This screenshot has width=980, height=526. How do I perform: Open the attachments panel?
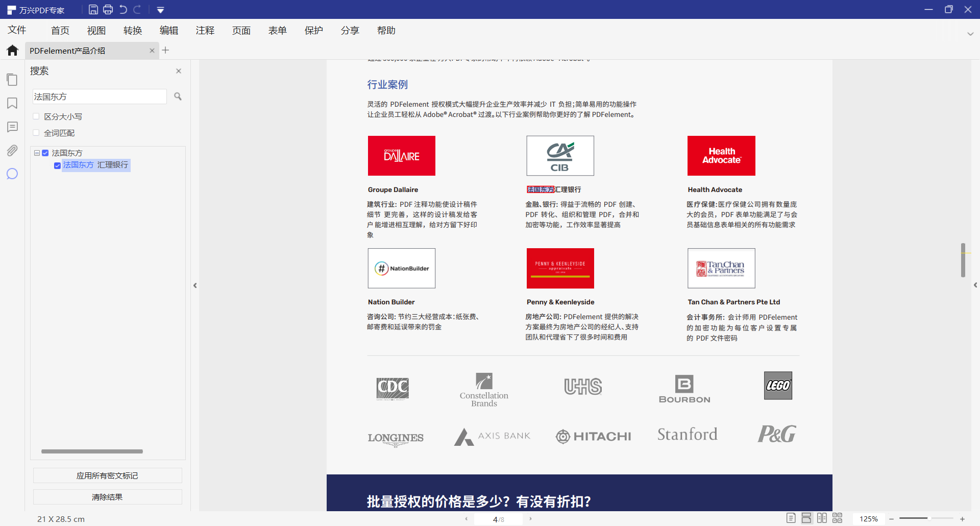point(12,150)
